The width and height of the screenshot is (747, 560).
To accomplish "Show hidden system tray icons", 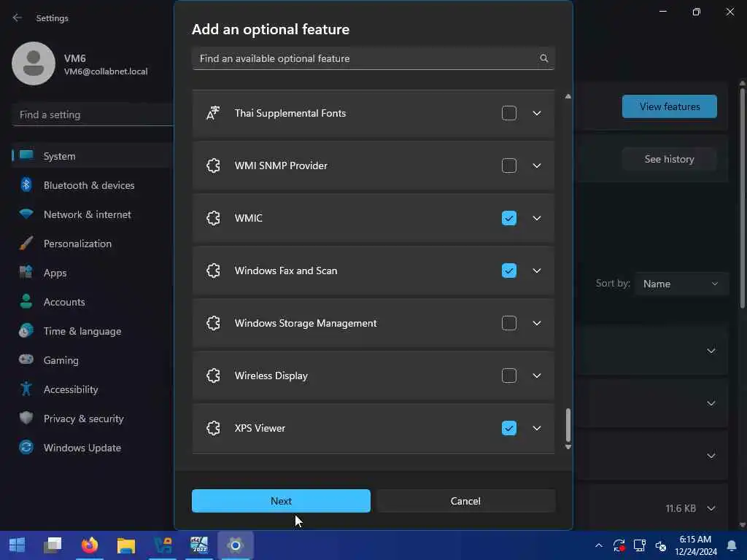I will [x=599, y=545].
